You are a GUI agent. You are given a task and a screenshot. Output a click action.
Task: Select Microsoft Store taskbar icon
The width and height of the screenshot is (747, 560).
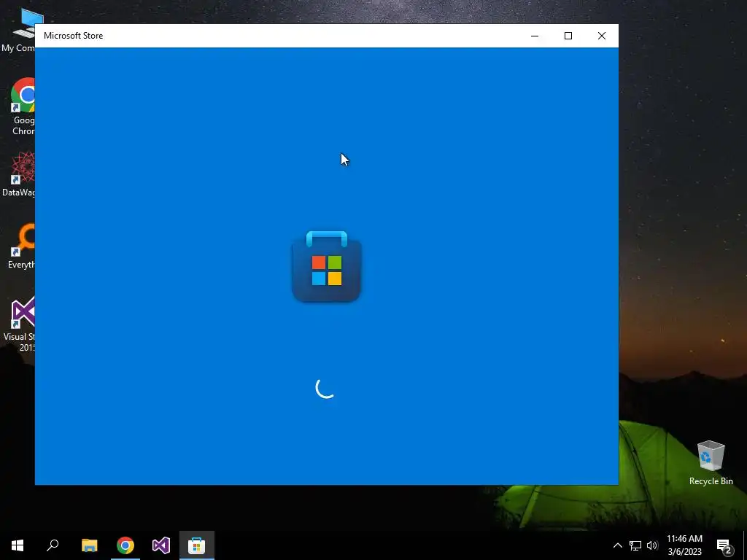pos(197,545)
